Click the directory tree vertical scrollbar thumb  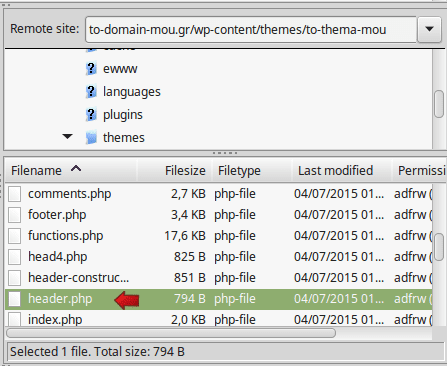(x=439, y=104)
